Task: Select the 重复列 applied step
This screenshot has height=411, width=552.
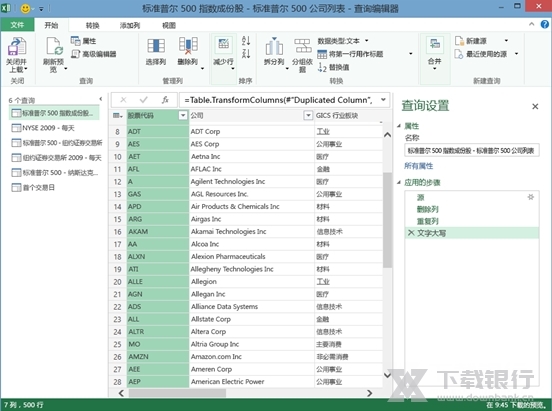Action: 472,221
